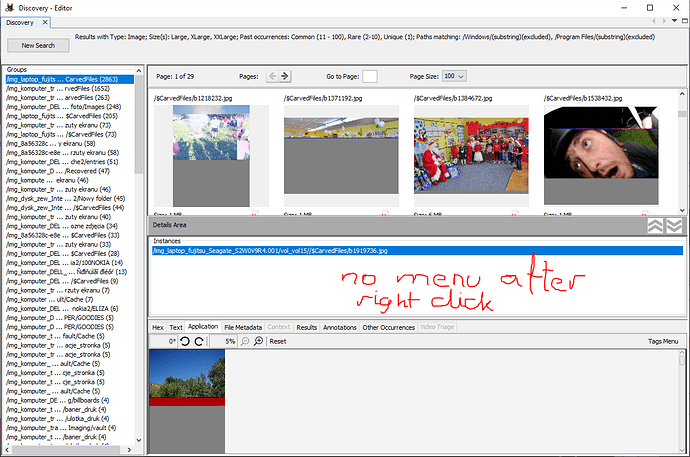Image resolution: width=690 pixels, height=457 pixels.
Task: Select thumbnail b1218232.jpg
Action: 211,156
